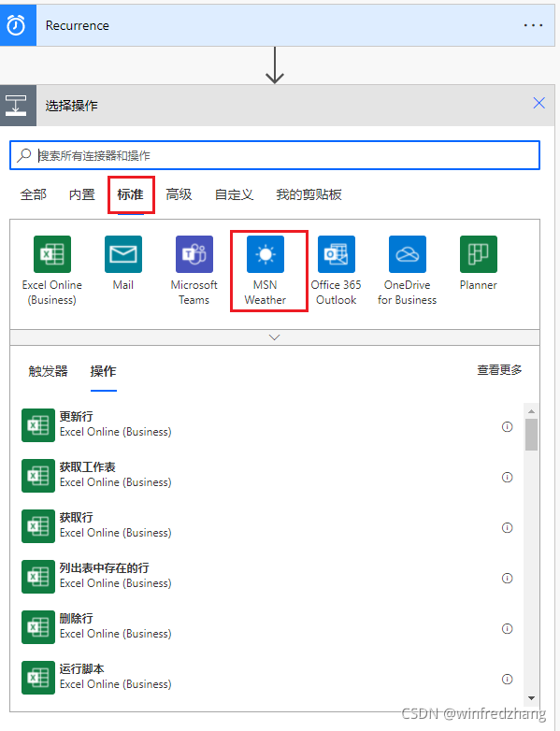Click the actions list scrollbar thumb

pos(531,435)
